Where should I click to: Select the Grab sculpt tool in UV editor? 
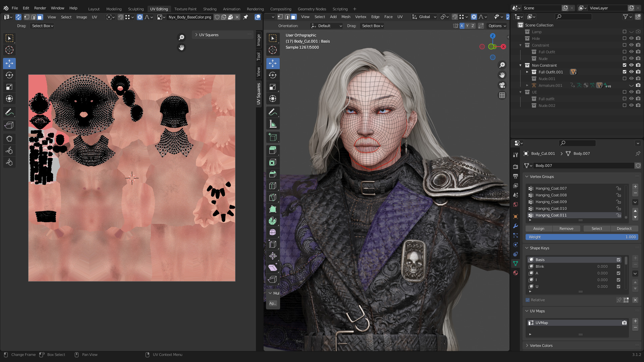9,139
